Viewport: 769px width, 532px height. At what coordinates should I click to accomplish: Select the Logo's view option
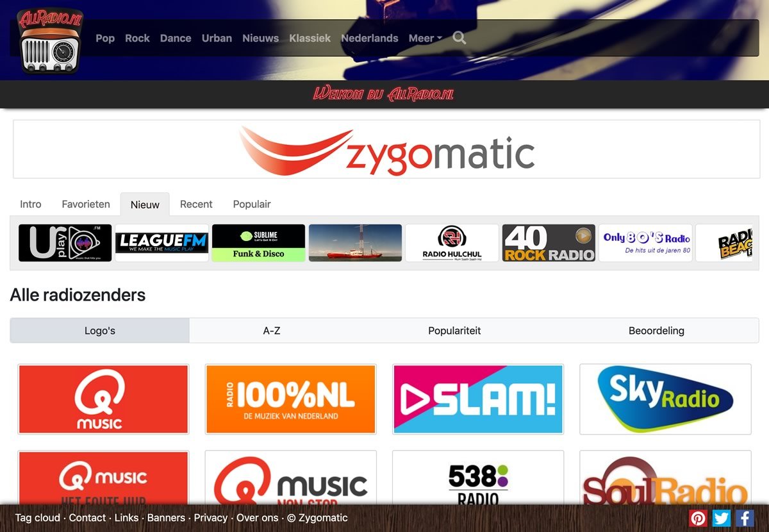pos(100,331)
